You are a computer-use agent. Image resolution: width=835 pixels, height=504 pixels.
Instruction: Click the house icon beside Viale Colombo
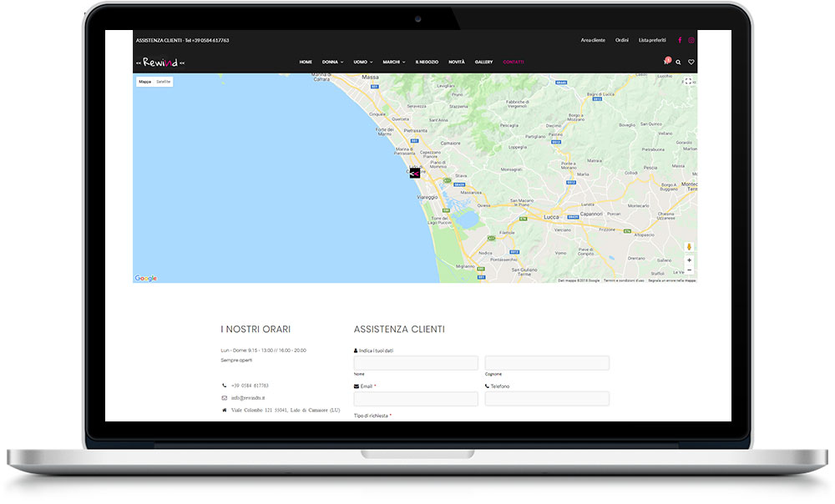224,410
